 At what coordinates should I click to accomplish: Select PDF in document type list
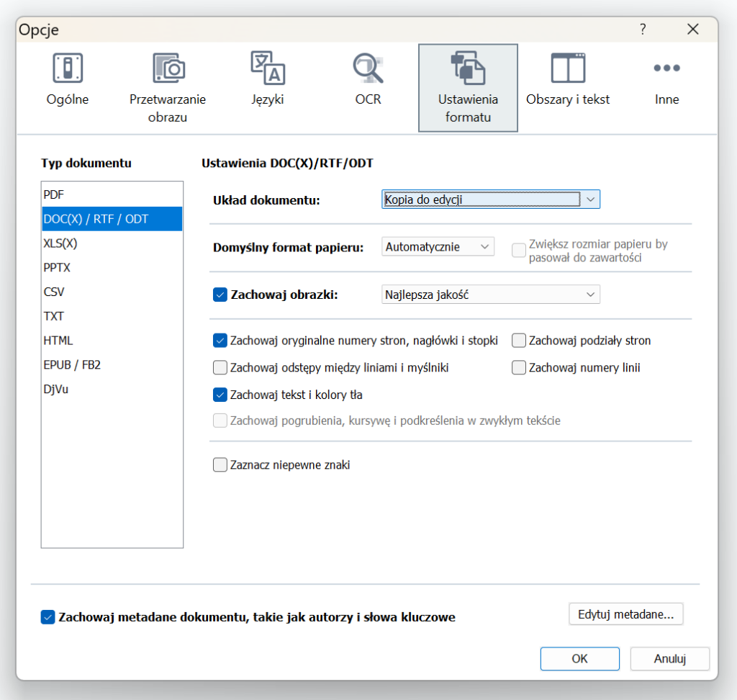54,194
